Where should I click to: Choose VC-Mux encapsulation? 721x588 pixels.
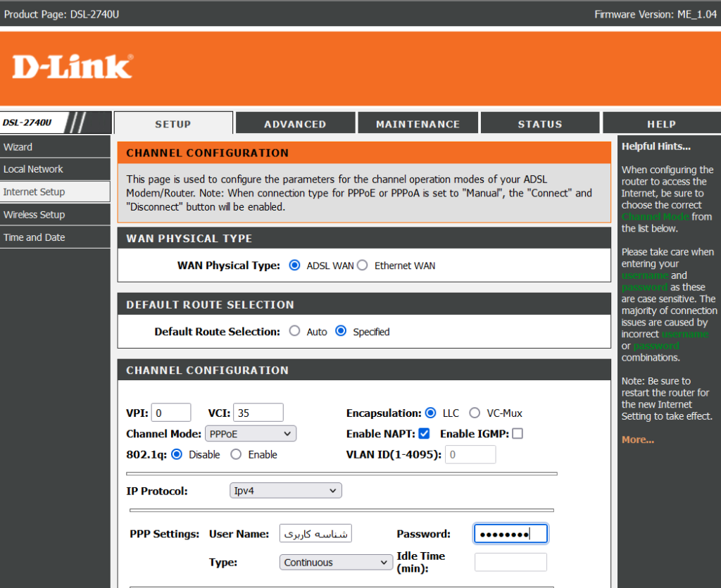475,413
